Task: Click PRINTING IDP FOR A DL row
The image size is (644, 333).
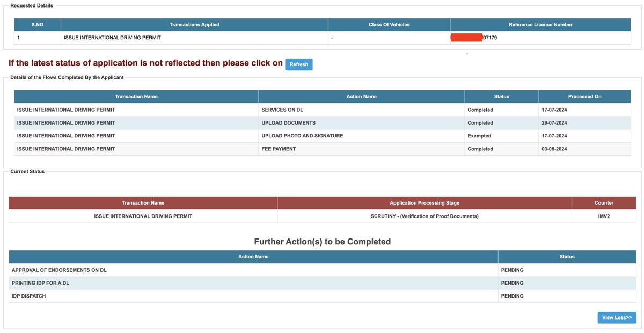Action: tap(322, 283)
